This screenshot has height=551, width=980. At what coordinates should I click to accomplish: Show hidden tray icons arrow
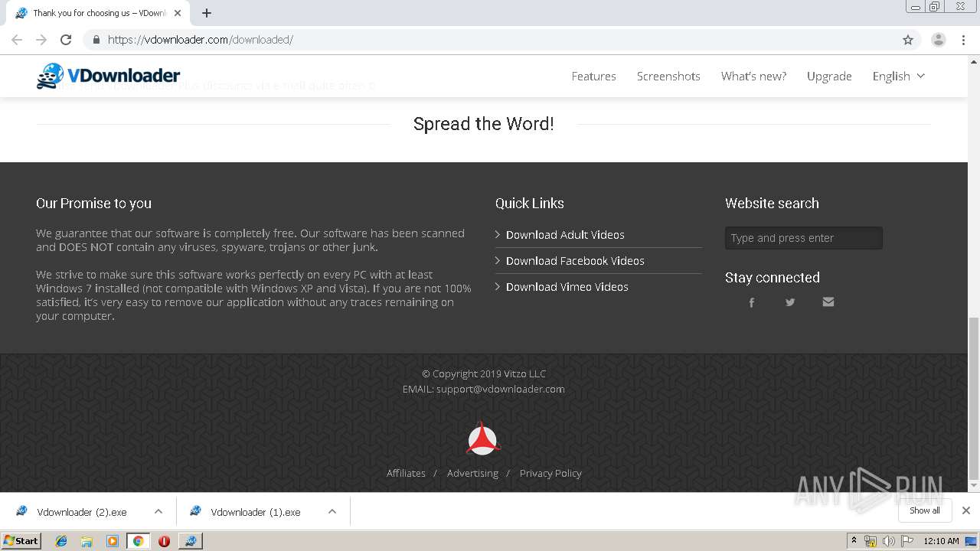[x=854, y=541]
